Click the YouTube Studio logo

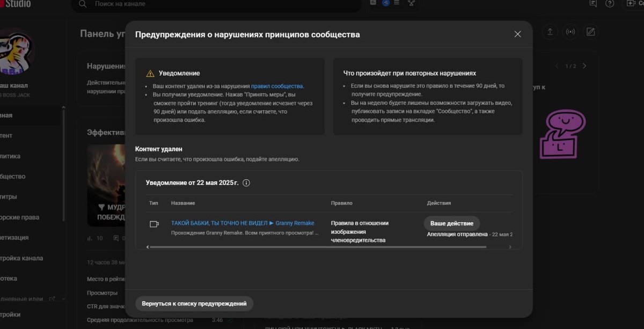pos(16,4)
